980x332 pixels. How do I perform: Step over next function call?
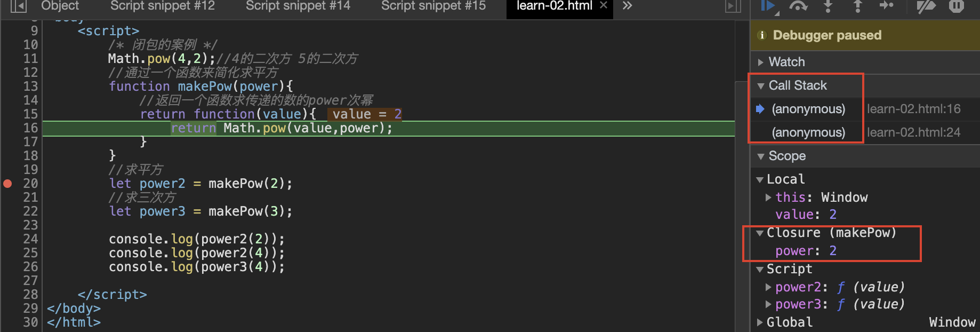coord(798,6)
